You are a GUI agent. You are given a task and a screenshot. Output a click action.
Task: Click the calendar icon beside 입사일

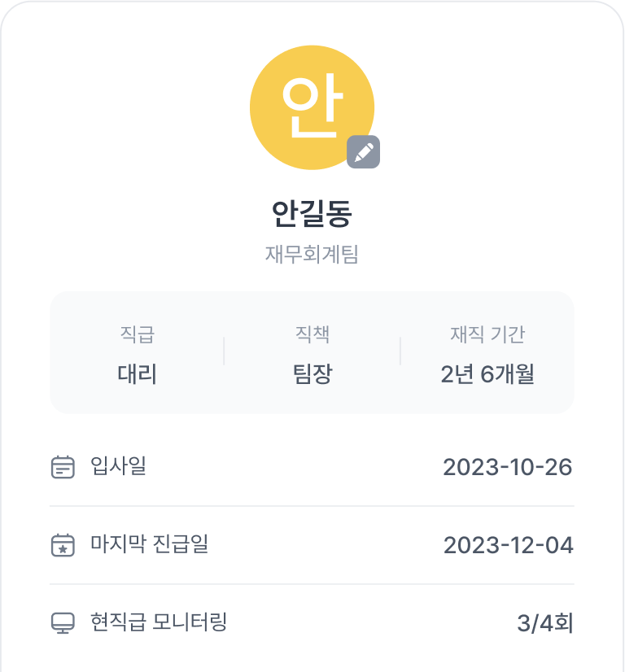pyautogui.click(x=63, y=467)
